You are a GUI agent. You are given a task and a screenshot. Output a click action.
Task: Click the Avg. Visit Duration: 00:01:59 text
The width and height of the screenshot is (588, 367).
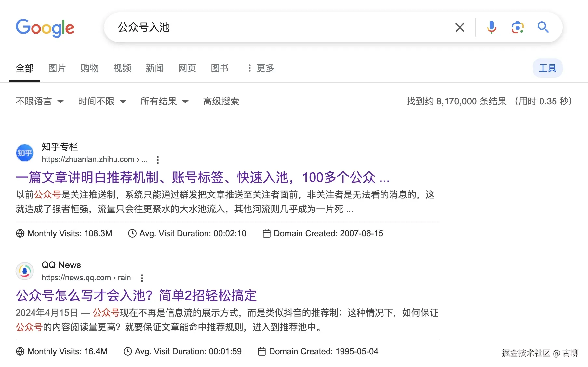coord(188,351)
